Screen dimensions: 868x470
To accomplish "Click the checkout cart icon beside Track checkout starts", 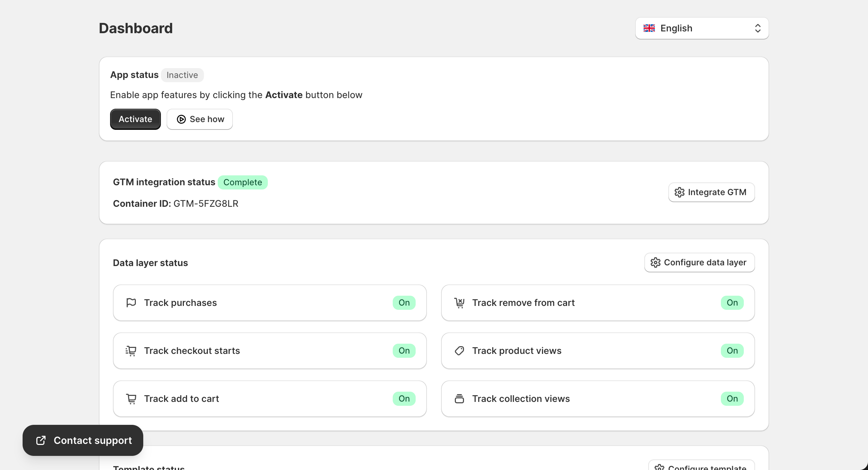I will click(x=131, y=350).
